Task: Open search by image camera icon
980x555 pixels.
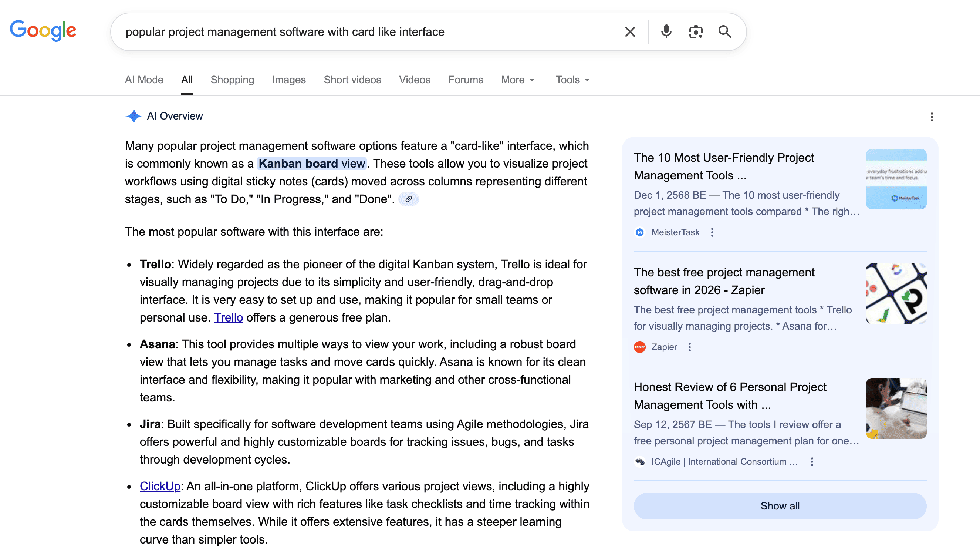Action: click(x=696, y=32)
